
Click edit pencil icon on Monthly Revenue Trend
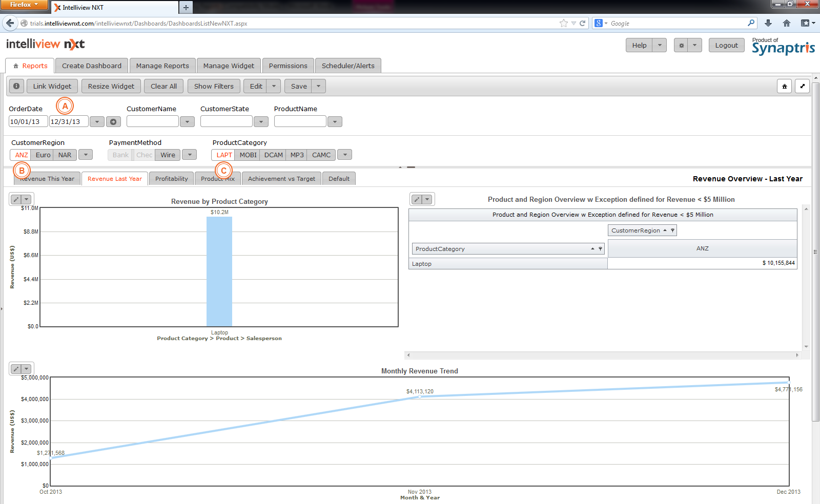pyautogui.click(x=16, y=369)
